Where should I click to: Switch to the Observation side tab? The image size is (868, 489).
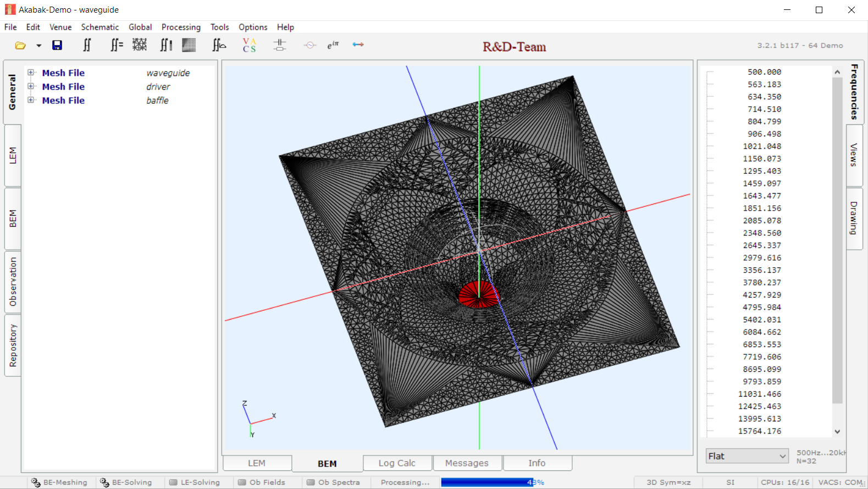coord(13,282)
